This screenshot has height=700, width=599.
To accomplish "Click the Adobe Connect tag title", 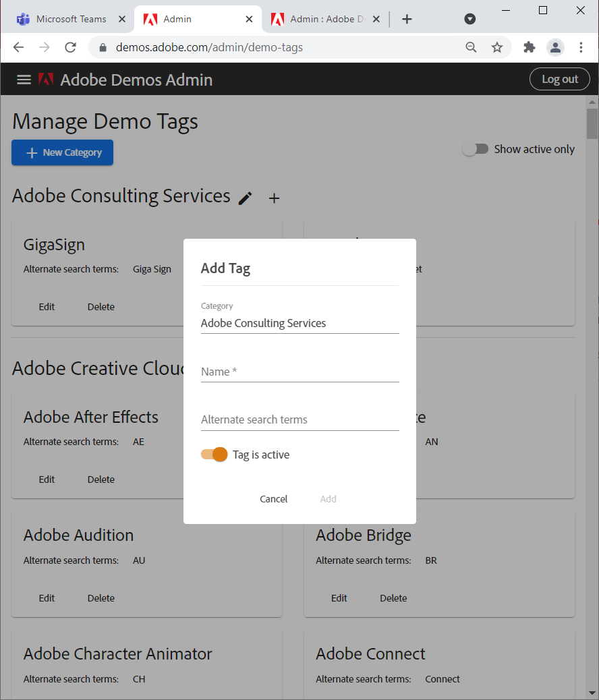I will [x=370, y=654].
